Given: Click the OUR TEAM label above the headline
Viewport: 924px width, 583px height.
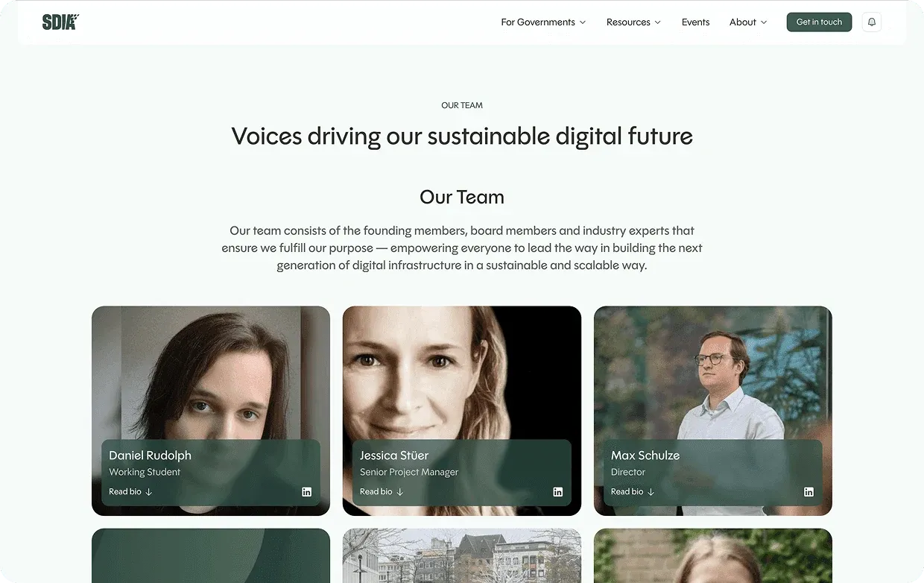Looking at the screenshot, I should pyautogui.click(x=462, y=106).
